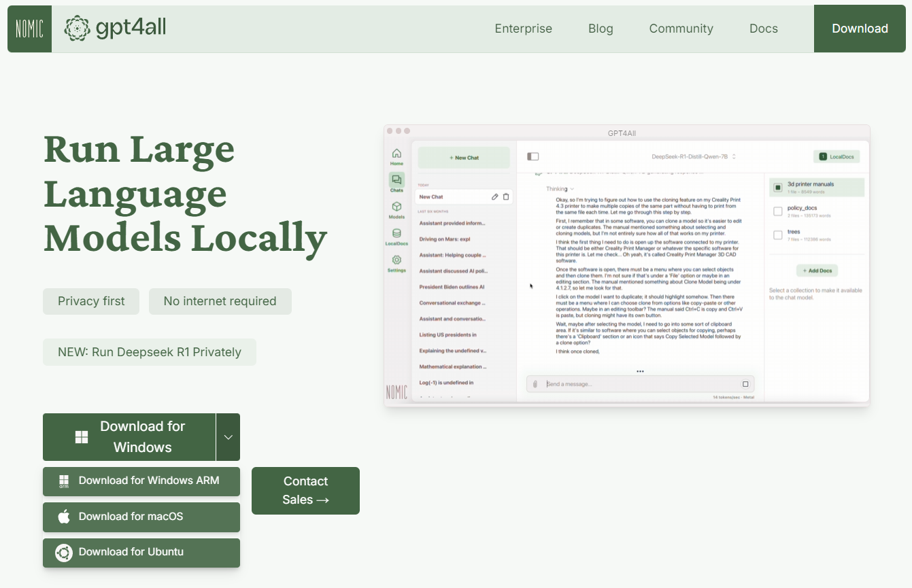912x588 pixels.
Task: Expand the download platform dropdown arrow
Action: (x=228, y=437)
